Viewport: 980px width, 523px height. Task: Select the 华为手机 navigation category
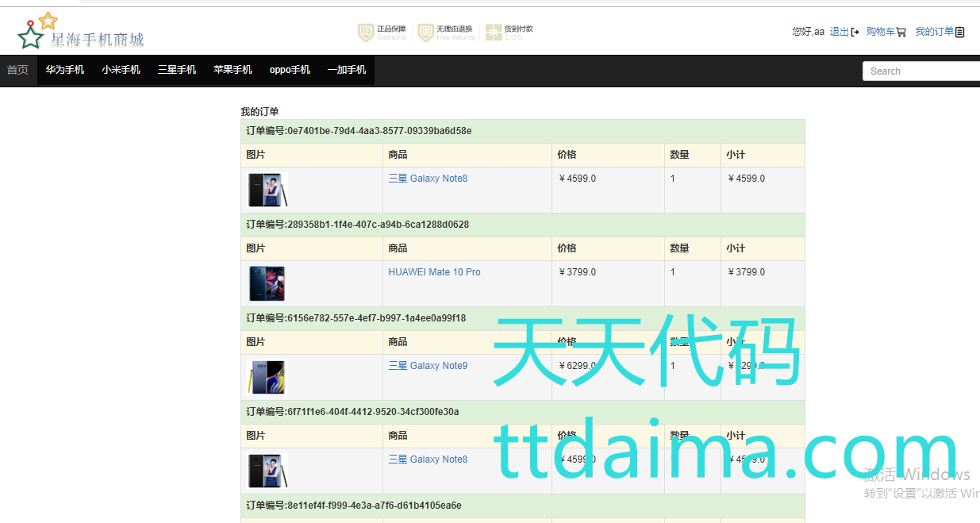(65, 70)
